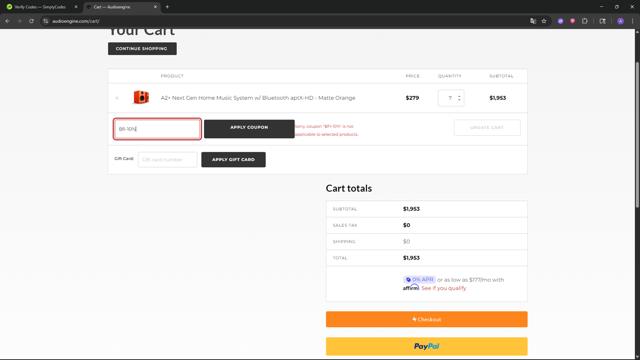Reload the cart page
Viewport: 640px width, 360px height.
(31, 21)
